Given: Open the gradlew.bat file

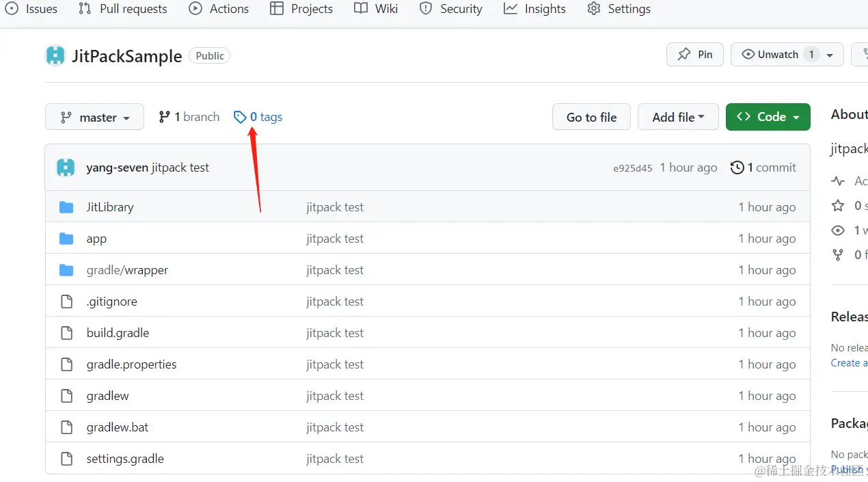Looking at the screenshot, I should pyautogui.click(x=118, y=427).
